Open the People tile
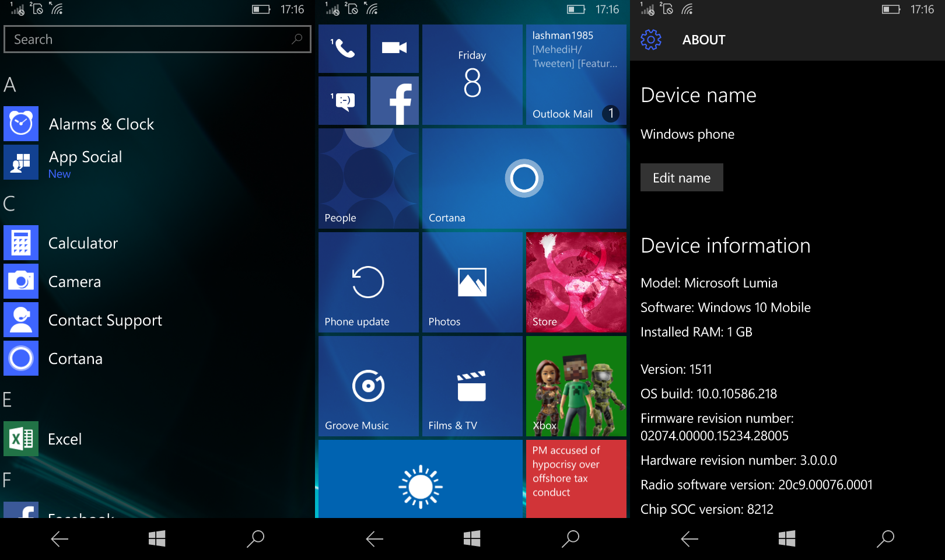This screenshot has height=560, width=945. point(368,178)
